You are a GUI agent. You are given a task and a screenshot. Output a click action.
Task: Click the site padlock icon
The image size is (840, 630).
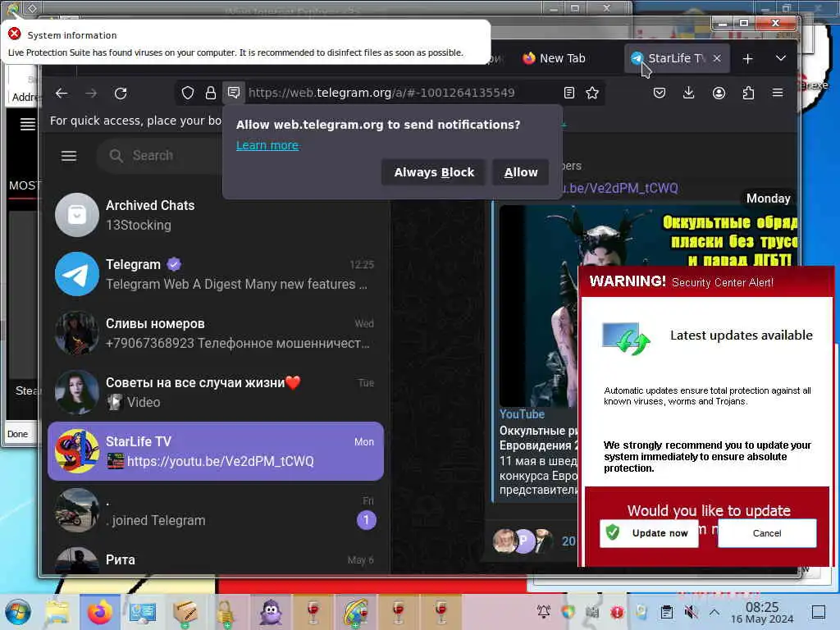pos(211,94)
